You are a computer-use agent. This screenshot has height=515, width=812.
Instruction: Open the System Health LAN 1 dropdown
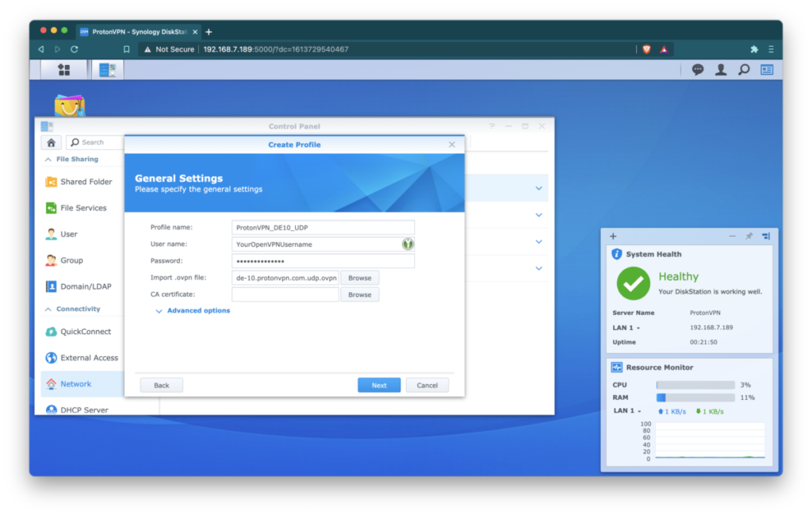point(626,328)
